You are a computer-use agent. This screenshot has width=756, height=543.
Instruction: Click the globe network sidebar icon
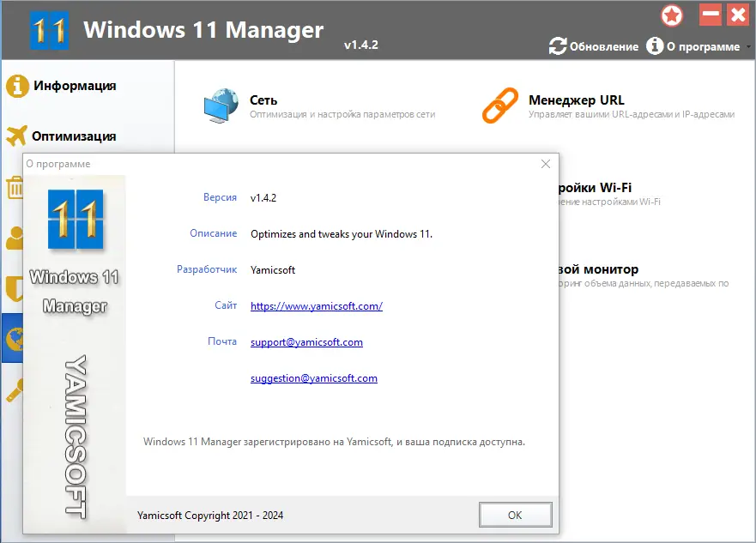pyautogui.click(x=13, y=338)
